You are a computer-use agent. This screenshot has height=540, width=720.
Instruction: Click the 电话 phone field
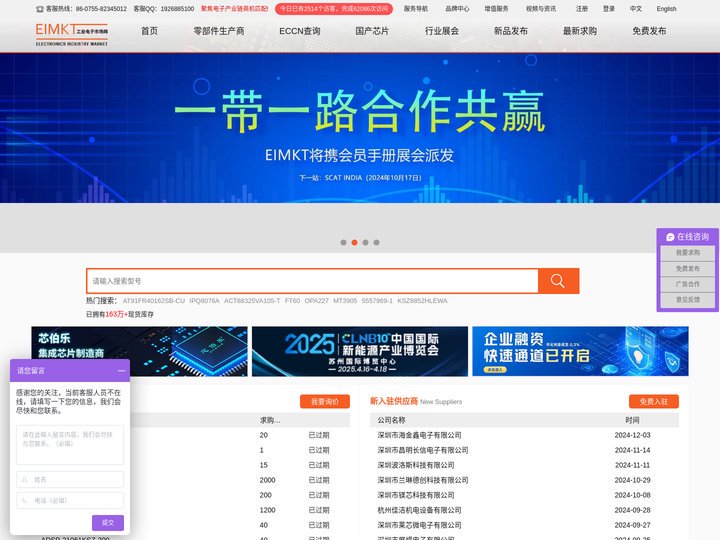70,501
